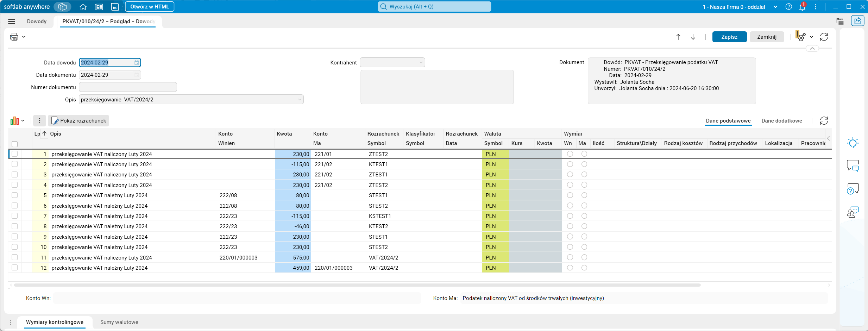Click the Pokaż rozrachunek button
Screen dimensions: 868x331
pos(79,121)
